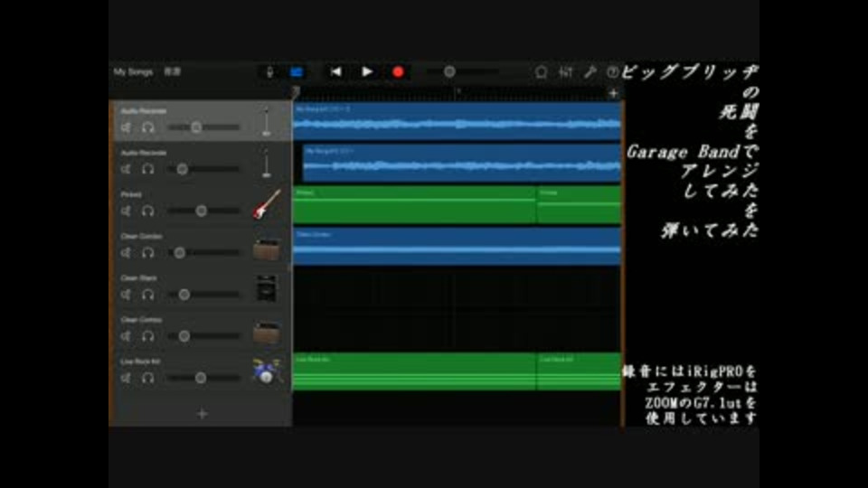Click the Clean Stack track name label
Viewport: 868px width, 488px height.
pyautogui.click(x=138, y=277)
